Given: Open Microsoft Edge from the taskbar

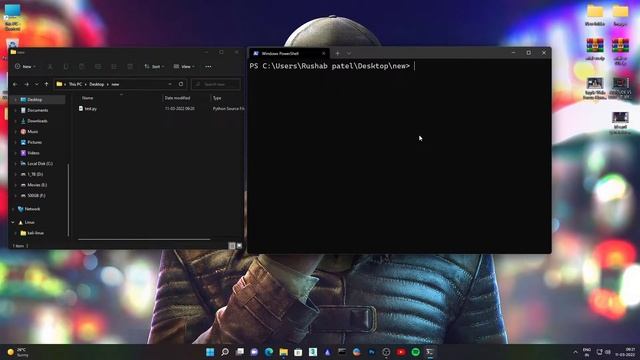Looking at the screenshot, I should [269, 352].
